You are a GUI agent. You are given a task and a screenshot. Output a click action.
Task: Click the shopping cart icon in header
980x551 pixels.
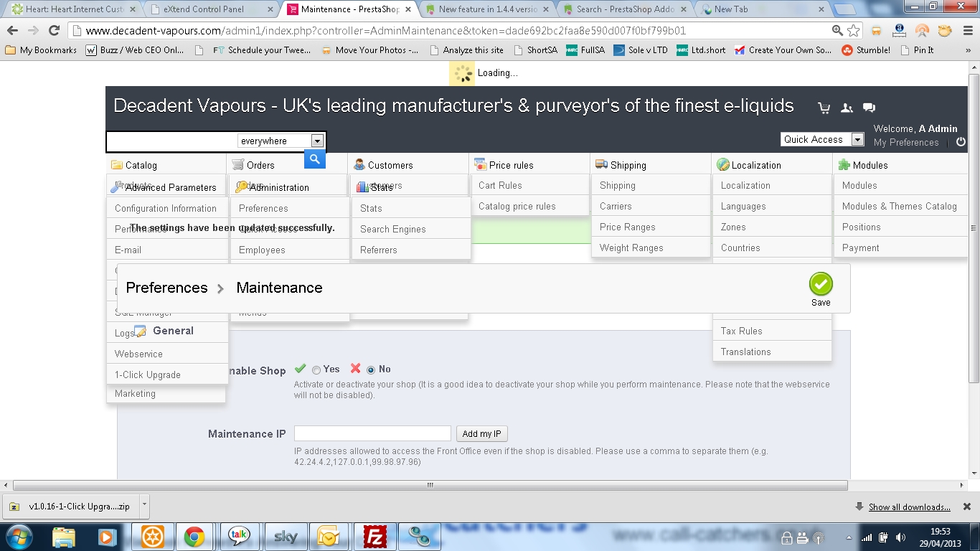click(x=824, y=108)
